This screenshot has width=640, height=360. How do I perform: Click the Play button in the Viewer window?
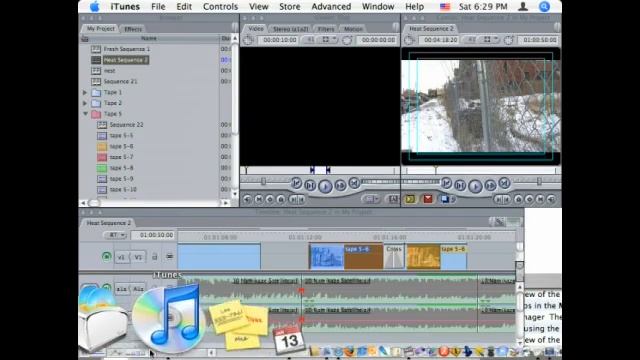click(325, 186)
